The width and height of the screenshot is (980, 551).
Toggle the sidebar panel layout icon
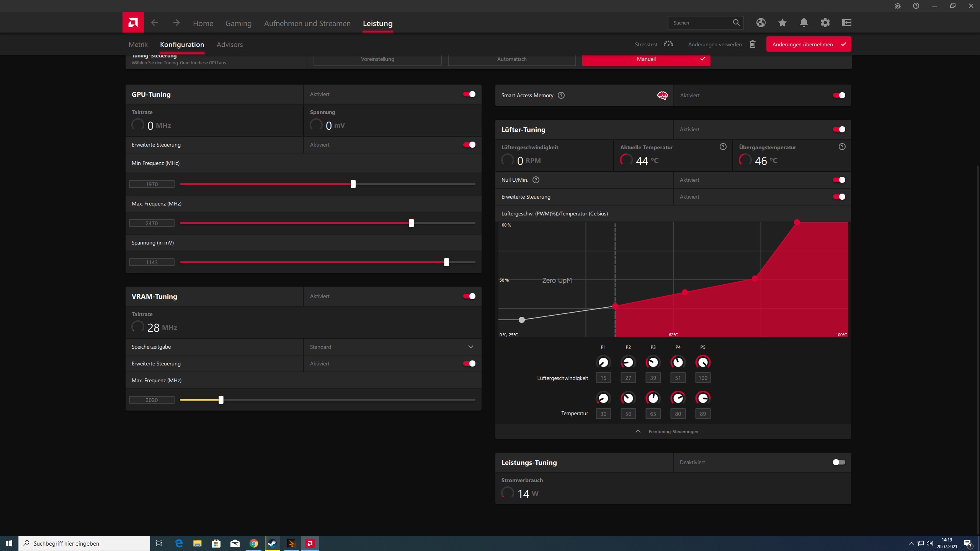click(x=846, y=23)
